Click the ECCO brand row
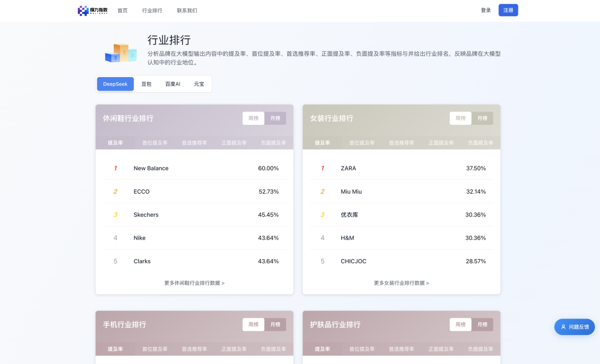Image resolution: width=600 pixels, height=364 pixels. click(194, 191)
